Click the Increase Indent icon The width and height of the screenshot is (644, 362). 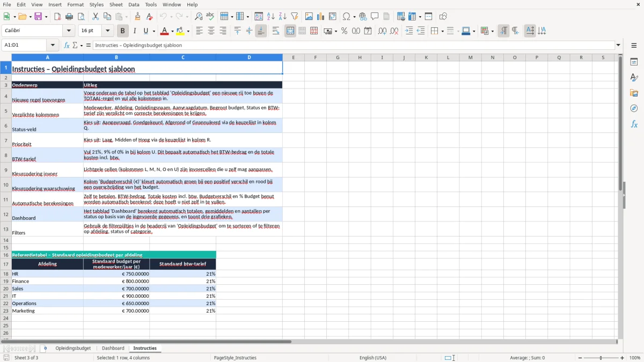click(409, 31)
